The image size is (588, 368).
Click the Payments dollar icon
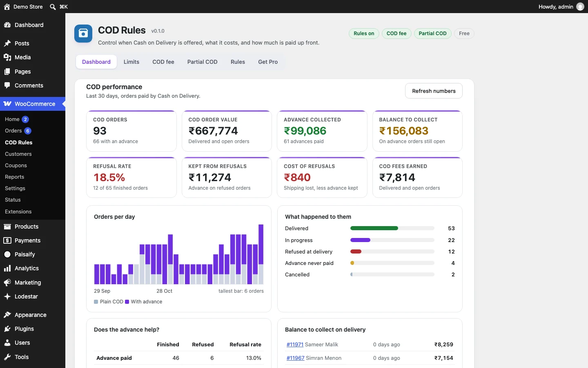pos(7,240)
